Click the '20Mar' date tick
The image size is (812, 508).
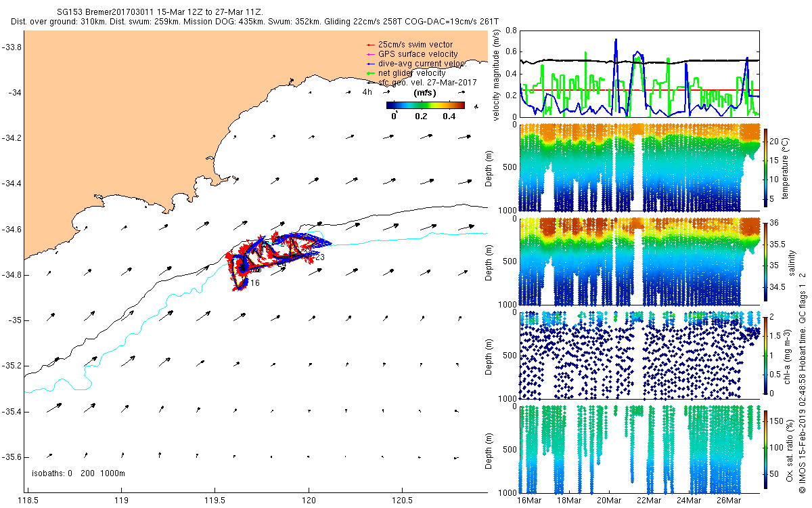tap(609, 501)
